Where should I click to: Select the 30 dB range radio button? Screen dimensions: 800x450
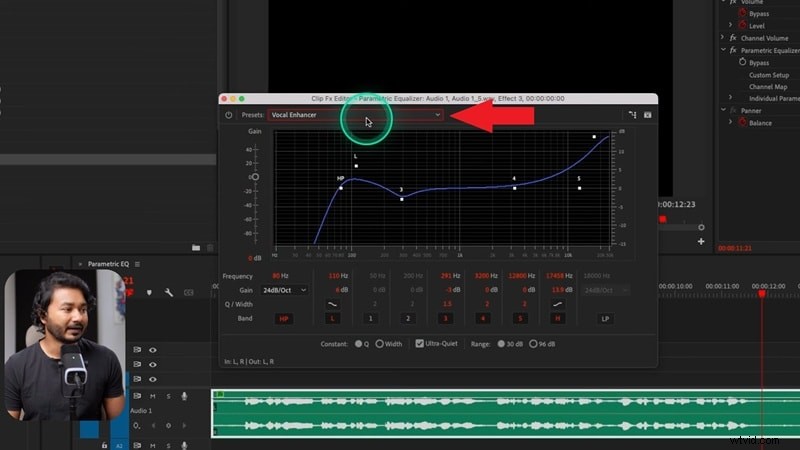[x=501, y=344]
